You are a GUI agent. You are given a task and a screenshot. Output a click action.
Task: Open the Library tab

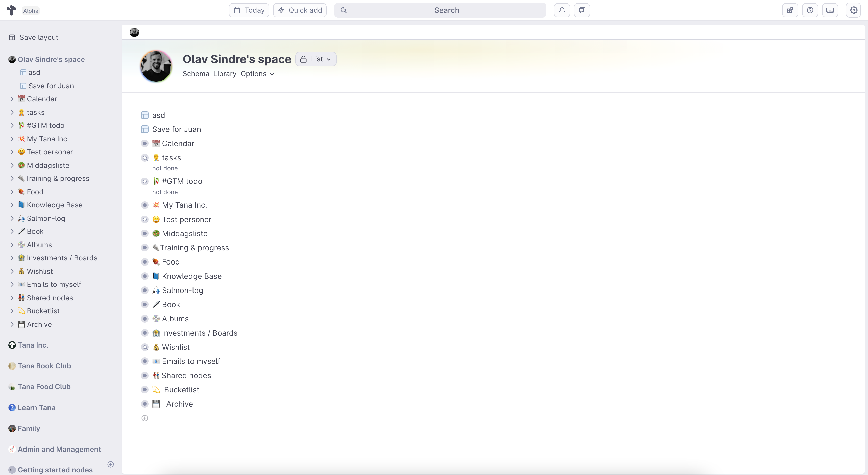[x=225, y=74]
